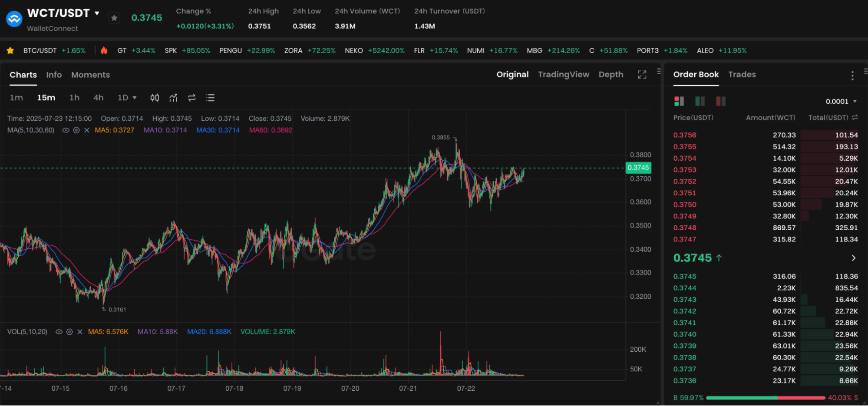Open the 0.0001 price precision dropdown
The height and width of the screenshot is (406, 868).
(x=841, y=101)
